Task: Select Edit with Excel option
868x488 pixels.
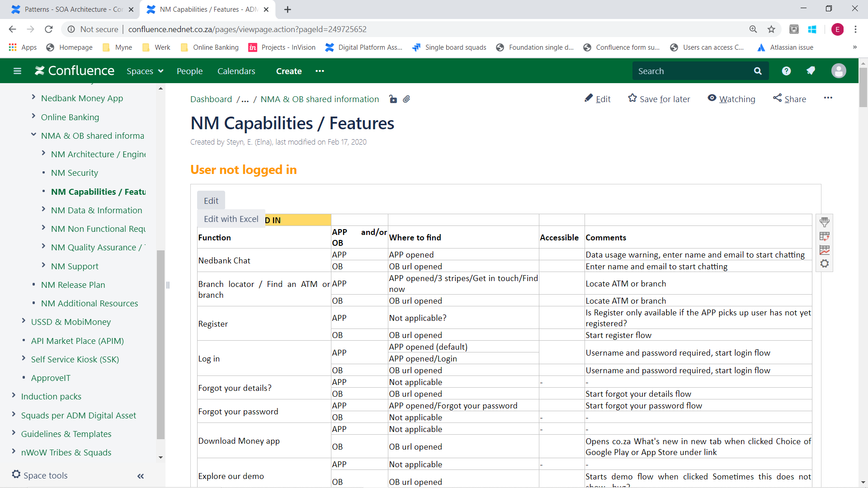Action: point(231,219)
